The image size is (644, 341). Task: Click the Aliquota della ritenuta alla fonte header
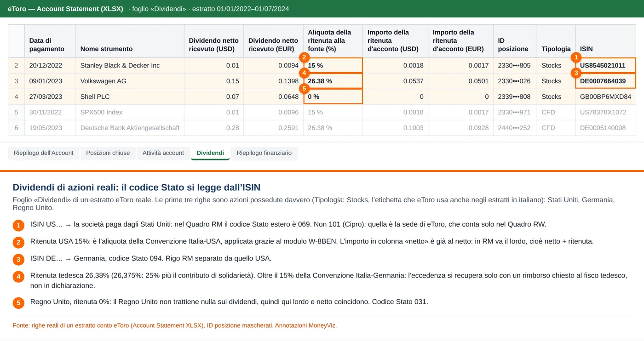point(333,41)
